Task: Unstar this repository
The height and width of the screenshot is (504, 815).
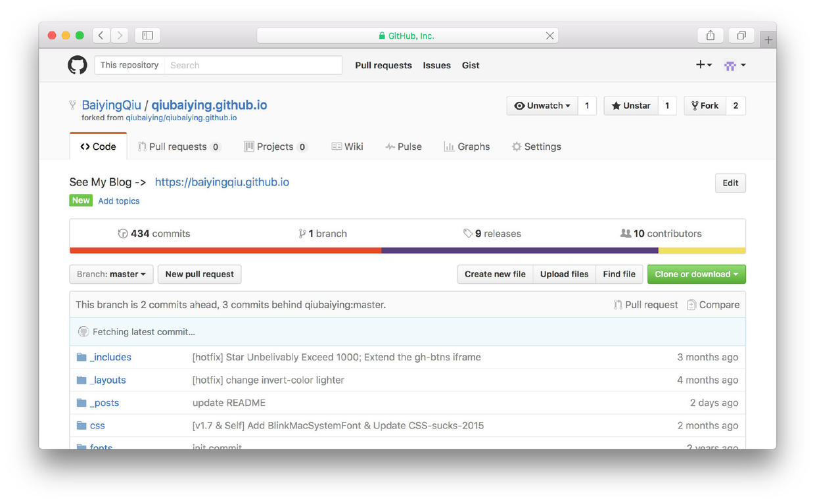Action: tap(630, 106)
